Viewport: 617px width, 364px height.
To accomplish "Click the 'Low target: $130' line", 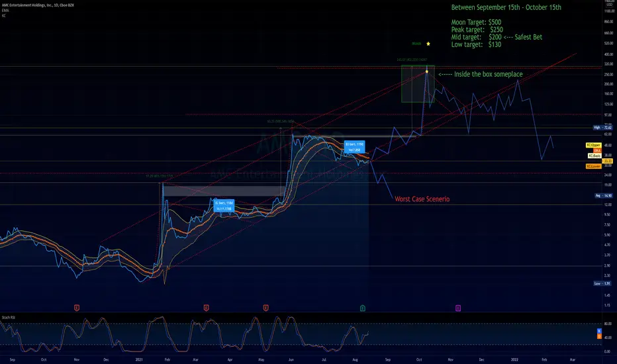I will (476, 44).
